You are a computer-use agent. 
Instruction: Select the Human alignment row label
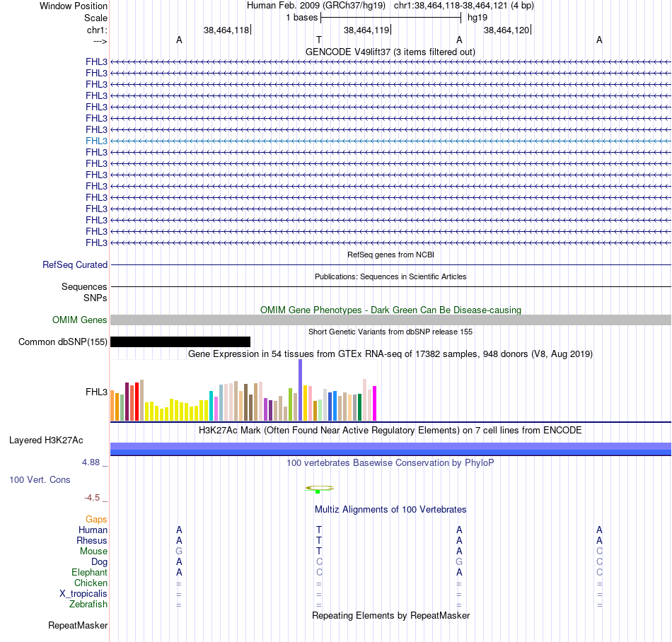click(93, 530)
